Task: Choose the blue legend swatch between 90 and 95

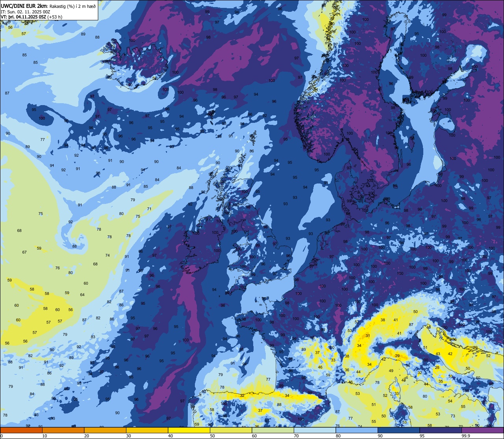Action: click(398, 430)
